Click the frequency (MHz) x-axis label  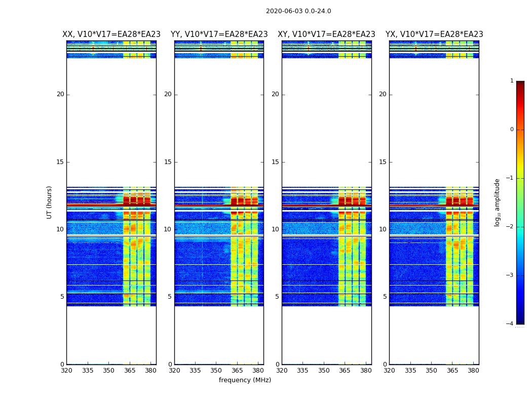point(245,380)
